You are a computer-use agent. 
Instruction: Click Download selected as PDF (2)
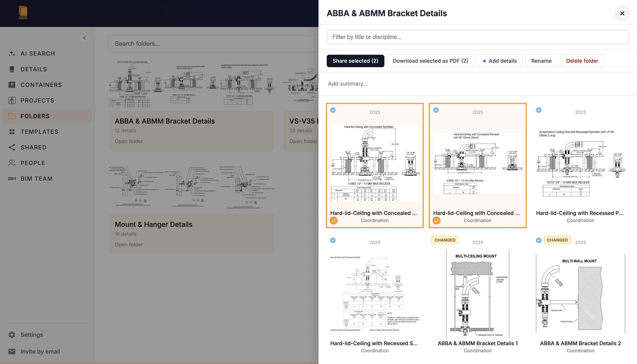click(x=430, y=61)
